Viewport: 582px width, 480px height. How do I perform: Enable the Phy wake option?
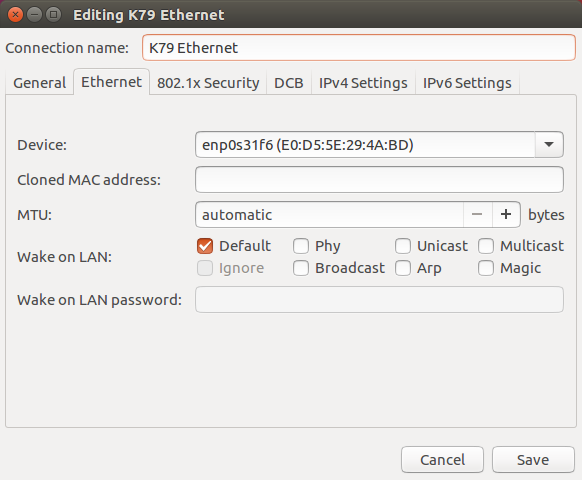pos(301,246)
